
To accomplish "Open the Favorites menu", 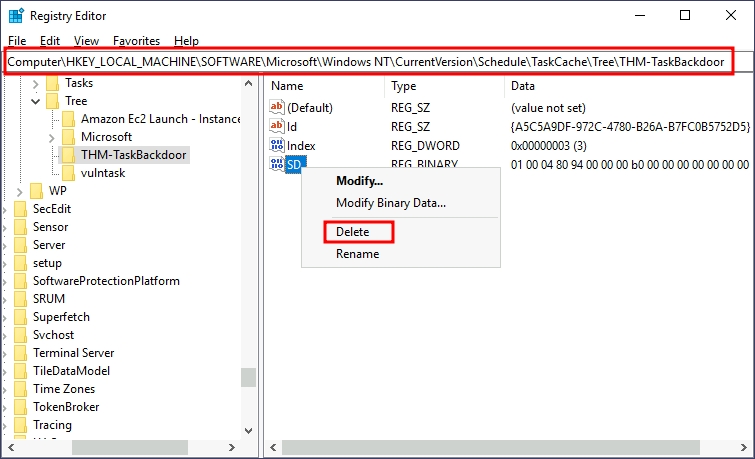I will coord(136,41).
